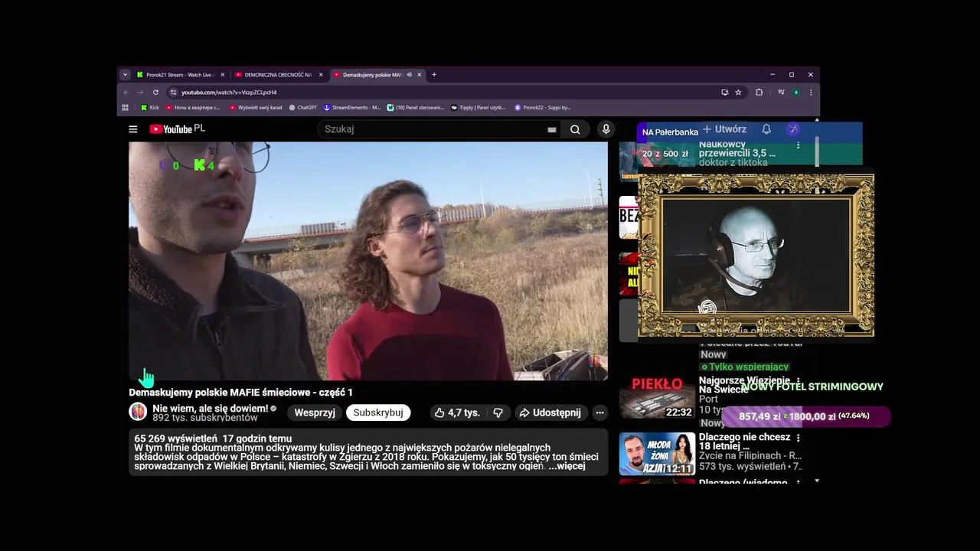Click the magnifier search button

(575, 129)
